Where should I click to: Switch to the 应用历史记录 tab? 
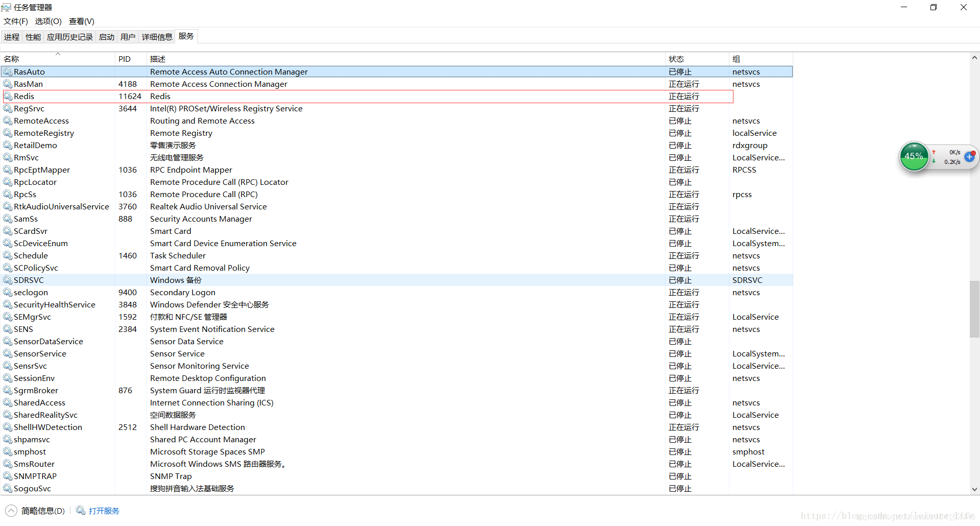70,37
